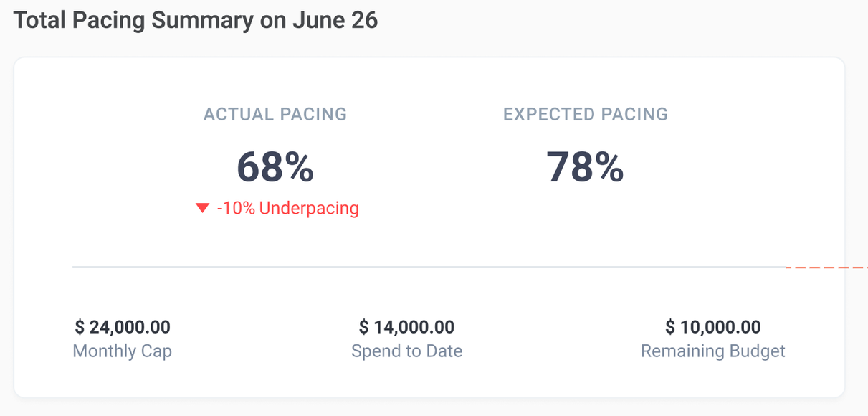This screenshot has height=416, width=868.
Task: Click the dollar sign before 14,000.00
Action: click(363, 328)
